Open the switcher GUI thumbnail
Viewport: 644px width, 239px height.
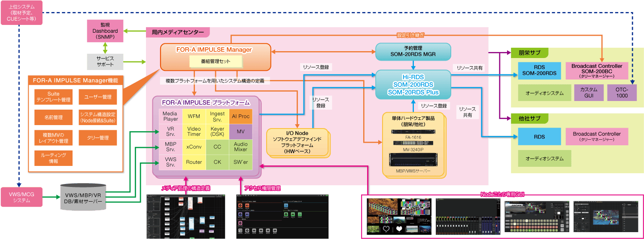pos(536,216)
